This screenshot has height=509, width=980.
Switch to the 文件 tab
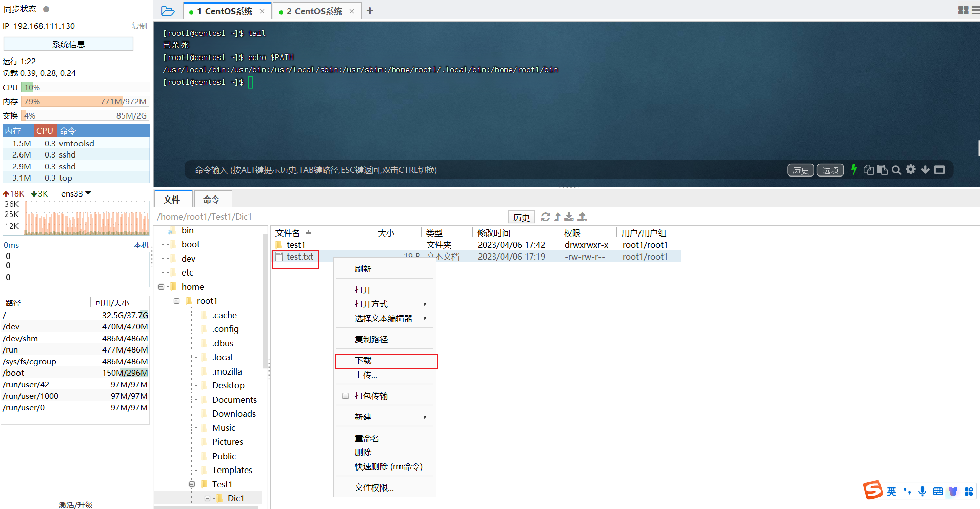(173, 200)
